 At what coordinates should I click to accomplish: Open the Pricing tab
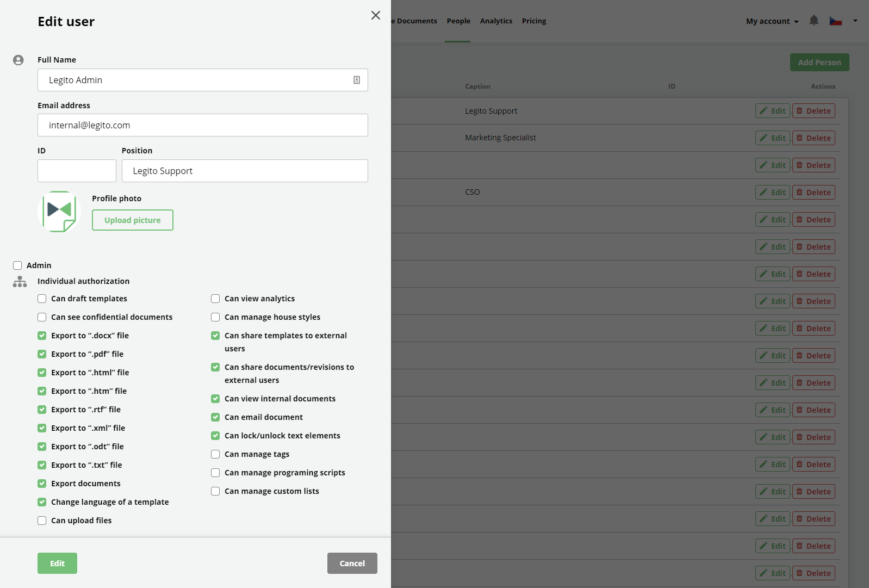(534, 21)
